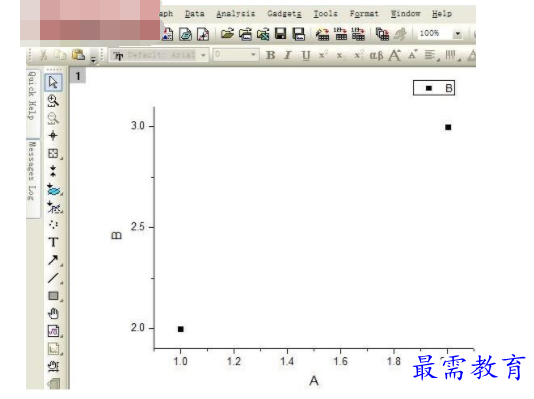Click the Save Project floppy icon
The height and width of the screenshot is (399, 534).
tap(281, 33)
